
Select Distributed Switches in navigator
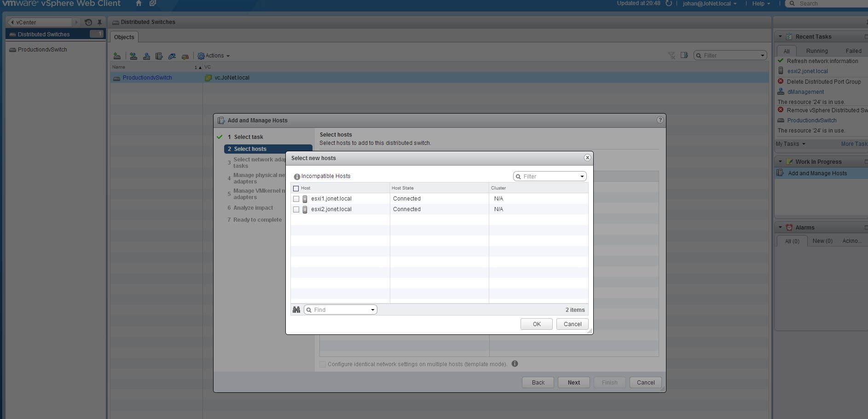click(x=55, y=34)
